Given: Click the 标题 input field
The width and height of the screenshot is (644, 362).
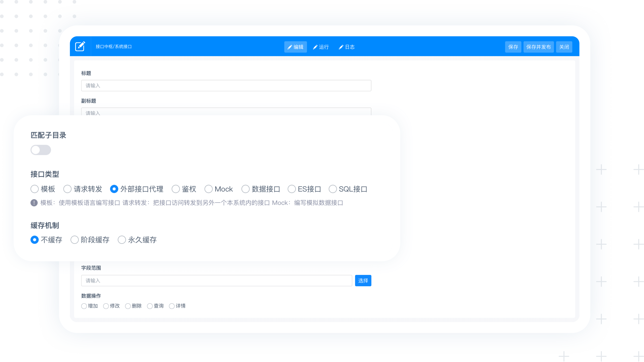Looking at the screenshot, I should (x=226, y=86).
